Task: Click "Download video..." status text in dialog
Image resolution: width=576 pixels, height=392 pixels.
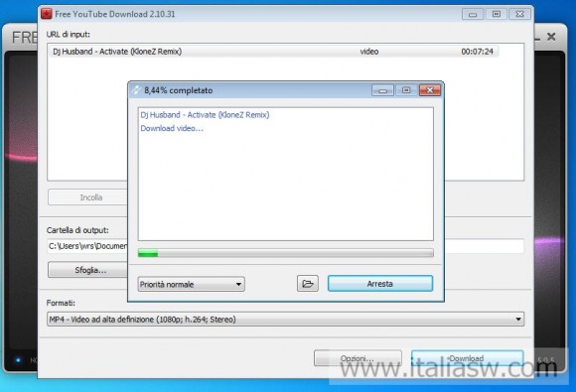Action: [x=172, y=128]
